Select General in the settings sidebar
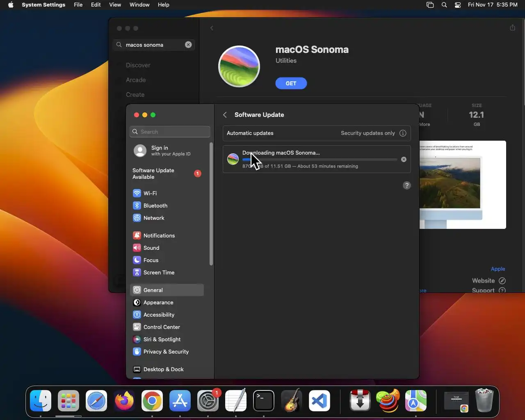The image size is (525, 420). click(x=167, y=290)
